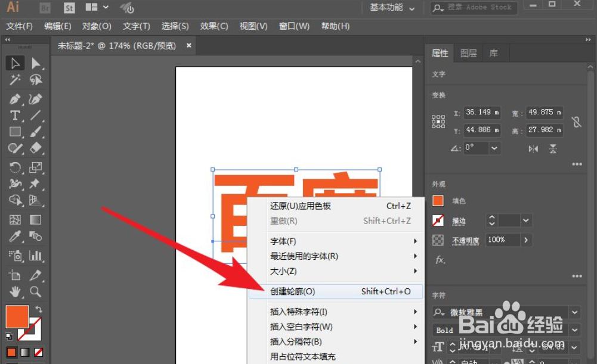Choose the Shape Builder tool
This screenshot has height=364, width=597.
pos(16,200)
